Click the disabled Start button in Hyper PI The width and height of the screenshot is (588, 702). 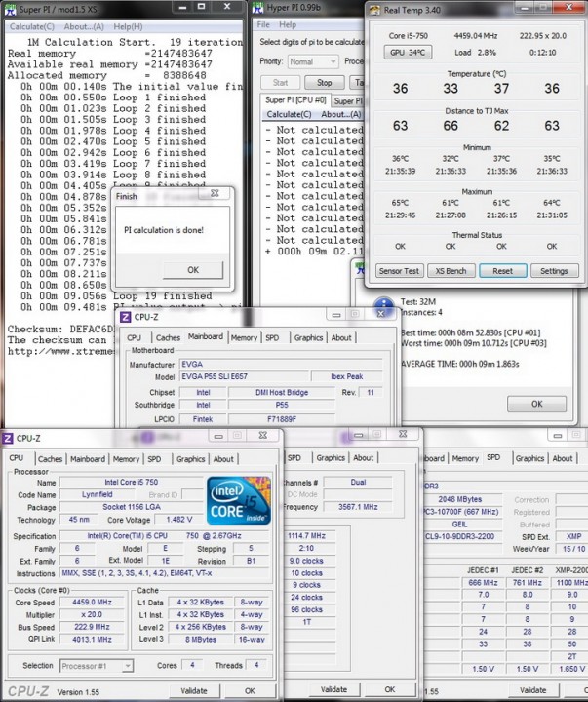click(x=280, y=83)
